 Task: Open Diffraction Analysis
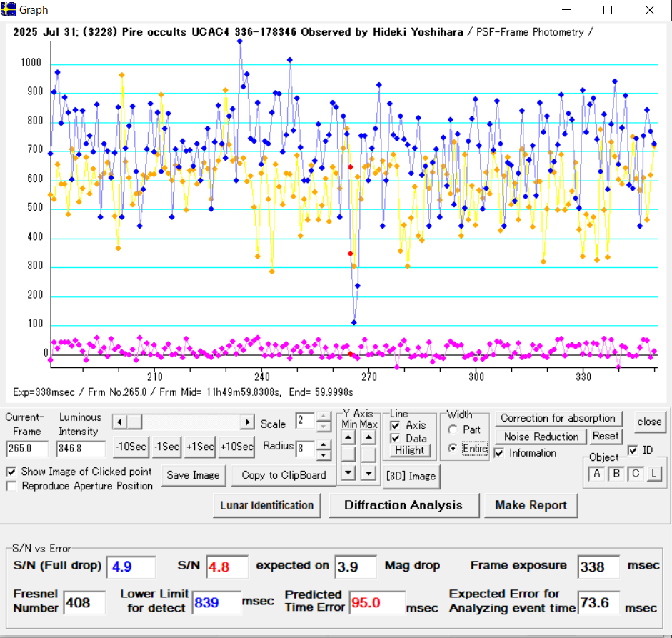tap(403, 505)
